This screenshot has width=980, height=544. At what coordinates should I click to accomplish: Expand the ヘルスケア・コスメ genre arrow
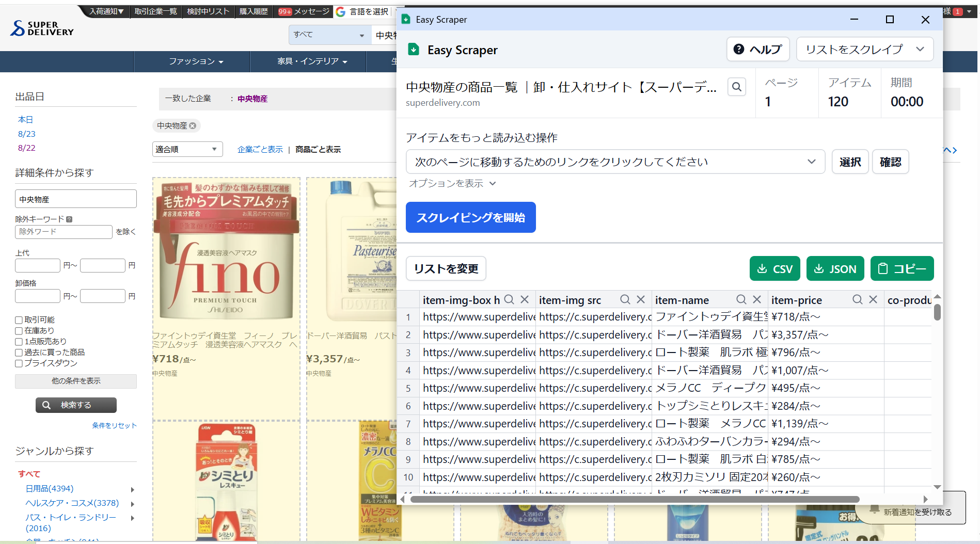coord(133,504)
